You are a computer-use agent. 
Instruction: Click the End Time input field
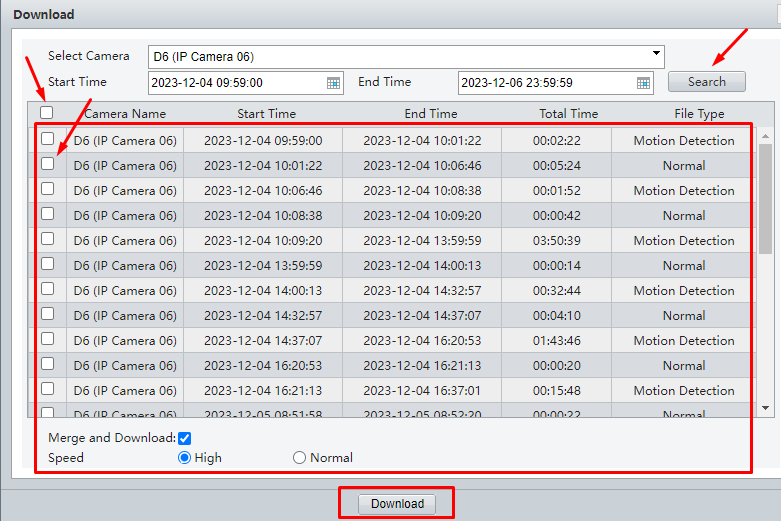point(555,83)
